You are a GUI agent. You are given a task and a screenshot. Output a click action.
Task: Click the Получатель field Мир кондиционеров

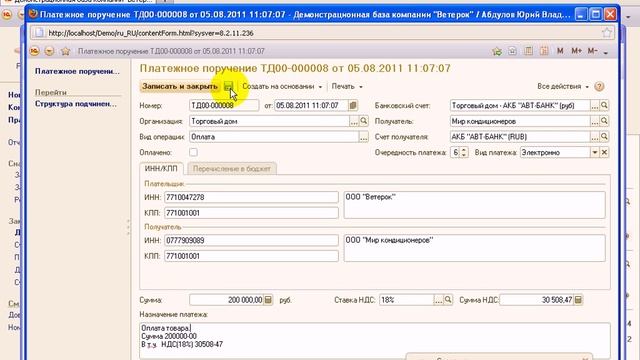click(520, 121)
